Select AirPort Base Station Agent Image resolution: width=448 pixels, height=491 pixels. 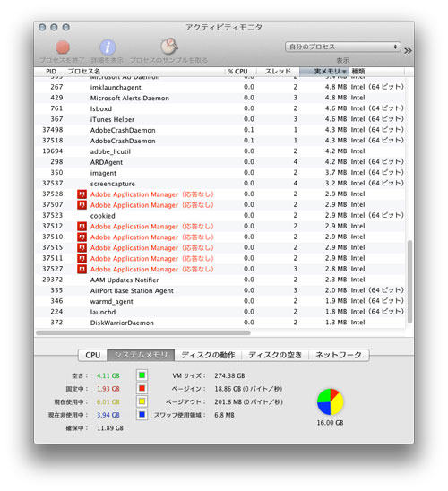pyautogui.click(x=220, y=290)
